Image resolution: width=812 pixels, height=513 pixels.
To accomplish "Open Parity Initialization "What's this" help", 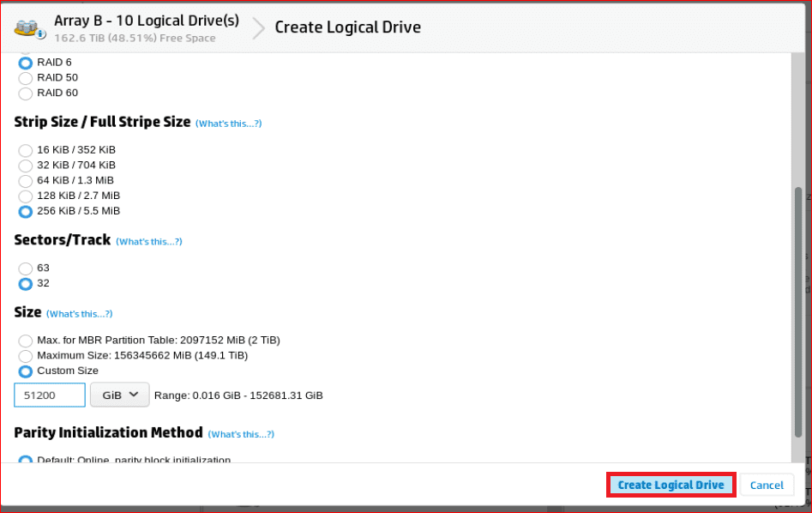I will click(241, 434).
